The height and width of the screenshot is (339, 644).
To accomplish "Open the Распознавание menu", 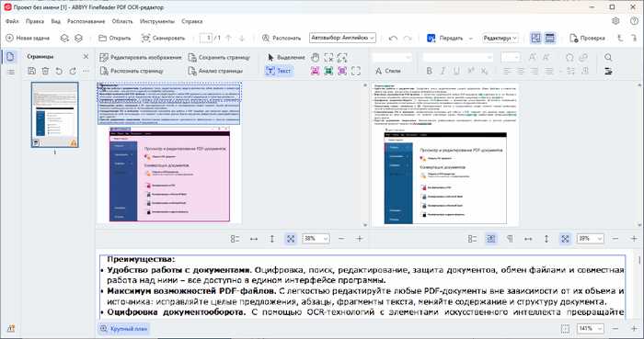I will tap(86, 21).
